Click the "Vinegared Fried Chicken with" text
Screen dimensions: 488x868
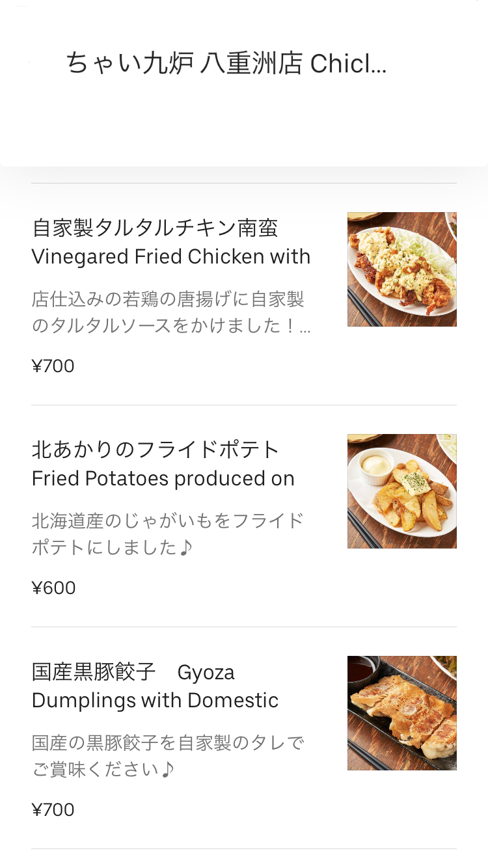[170, 257]
